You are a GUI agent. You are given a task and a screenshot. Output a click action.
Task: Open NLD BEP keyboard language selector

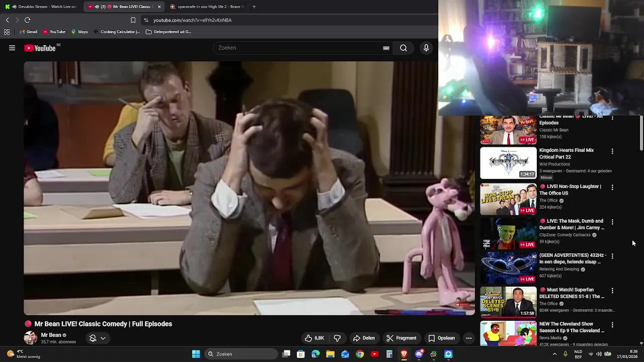(x=579, y=354)
